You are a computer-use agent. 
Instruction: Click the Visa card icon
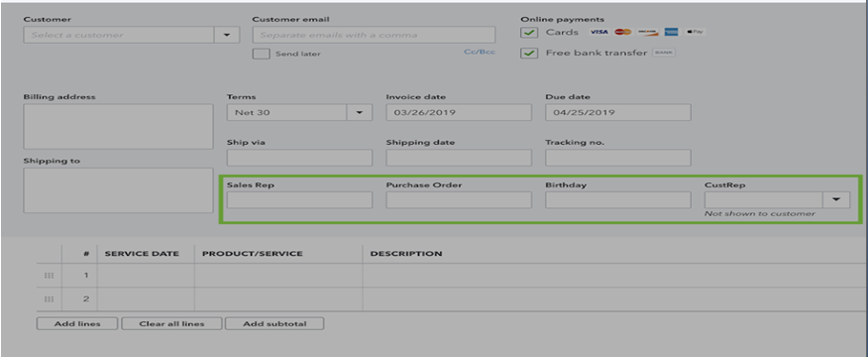pos(598,32)
